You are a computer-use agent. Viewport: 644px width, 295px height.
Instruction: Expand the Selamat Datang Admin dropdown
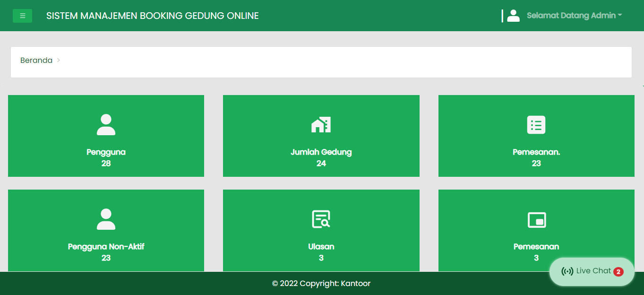(x=574, y=15)
